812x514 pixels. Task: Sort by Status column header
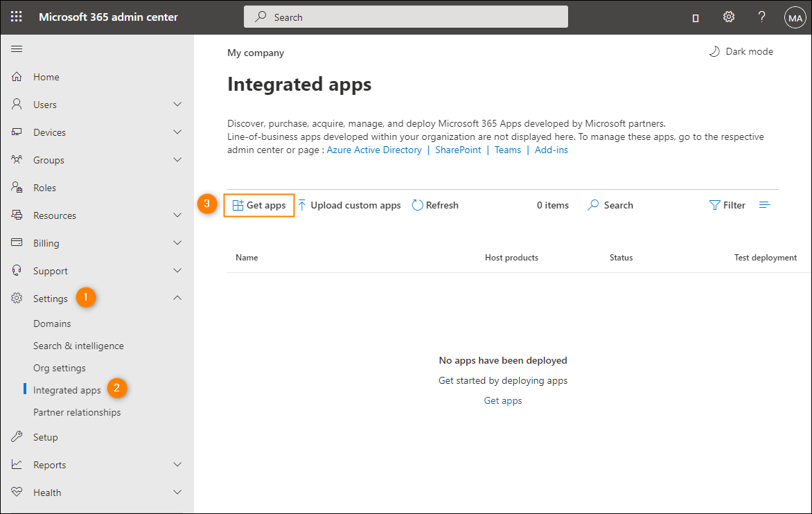coord(621,257)
